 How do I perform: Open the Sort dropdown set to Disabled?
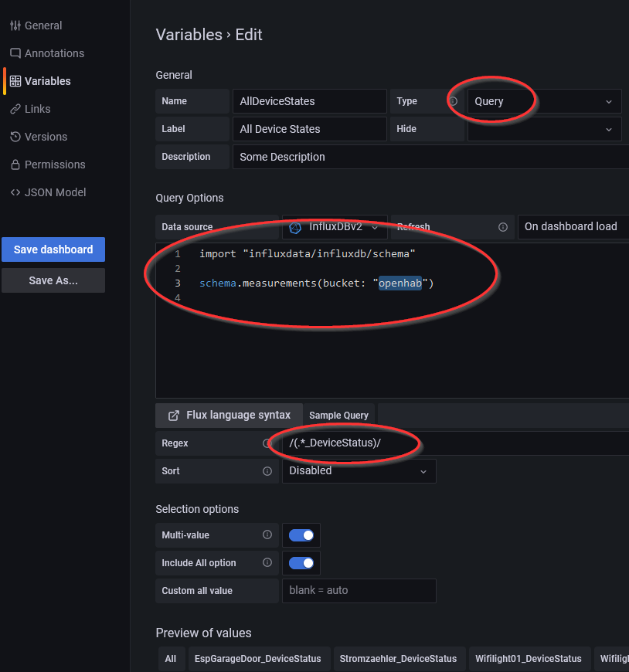click(x=359, y=471)
